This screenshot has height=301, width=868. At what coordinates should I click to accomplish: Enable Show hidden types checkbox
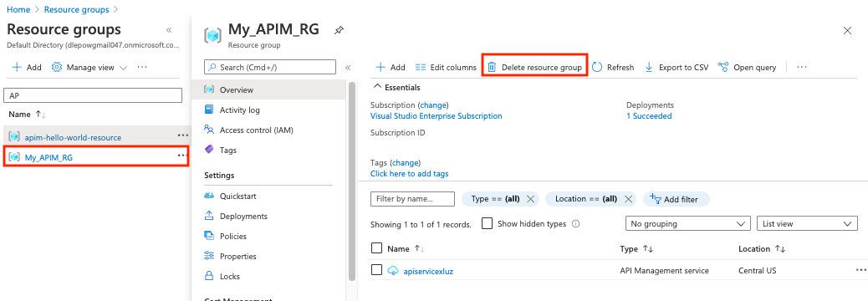tap(488, 223)
